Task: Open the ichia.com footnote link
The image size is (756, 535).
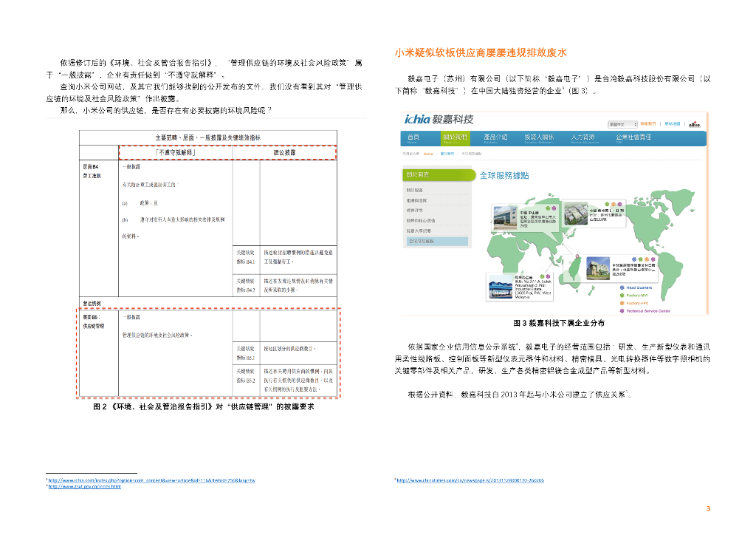Action: (x=151, y=480)
